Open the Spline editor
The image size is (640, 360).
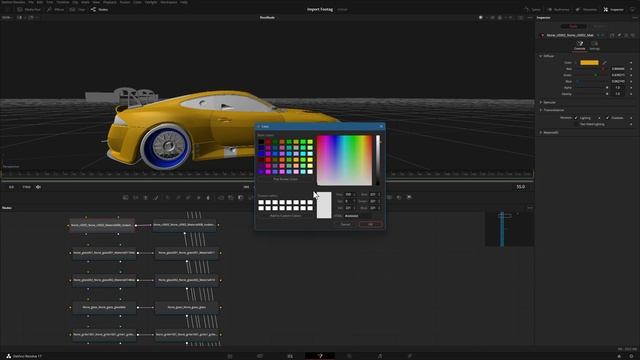point(532,9)
